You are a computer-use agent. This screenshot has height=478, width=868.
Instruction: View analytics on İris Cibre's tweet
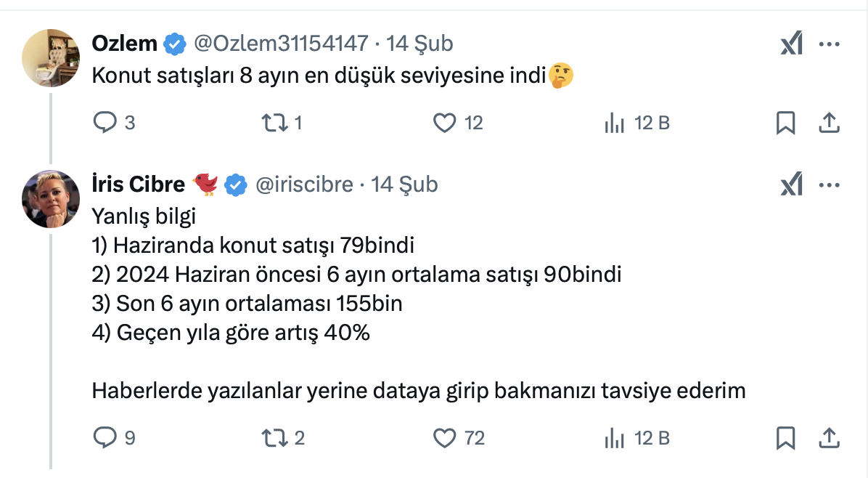[x=615, y=438]
